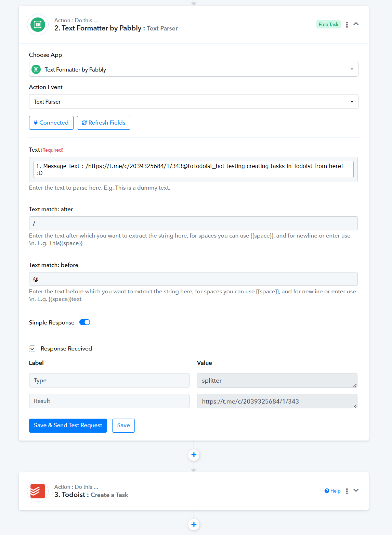Click inside the Text required message field
Viewport: 392px width, 535px height.
(x=194, y=169)
